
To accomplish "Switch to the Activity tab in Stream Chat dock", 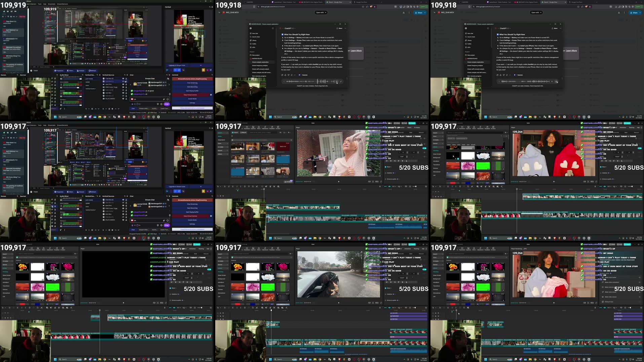I will 154,108.
